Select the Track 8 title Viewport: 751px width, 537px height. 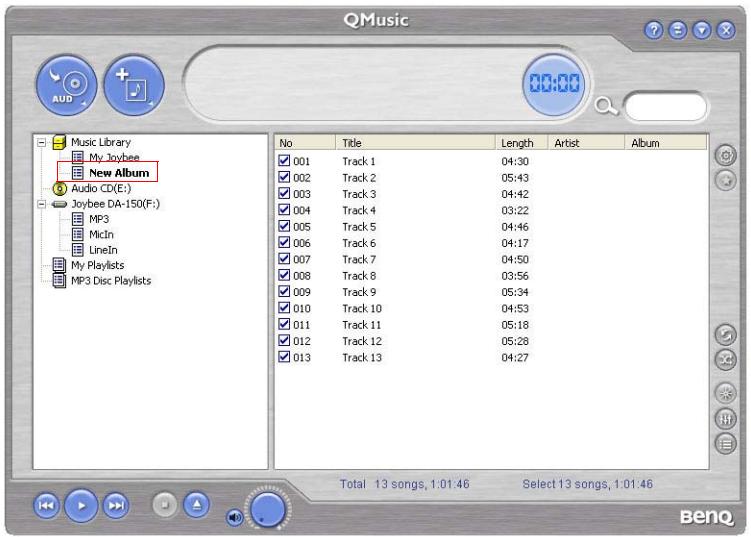point(359,275)
